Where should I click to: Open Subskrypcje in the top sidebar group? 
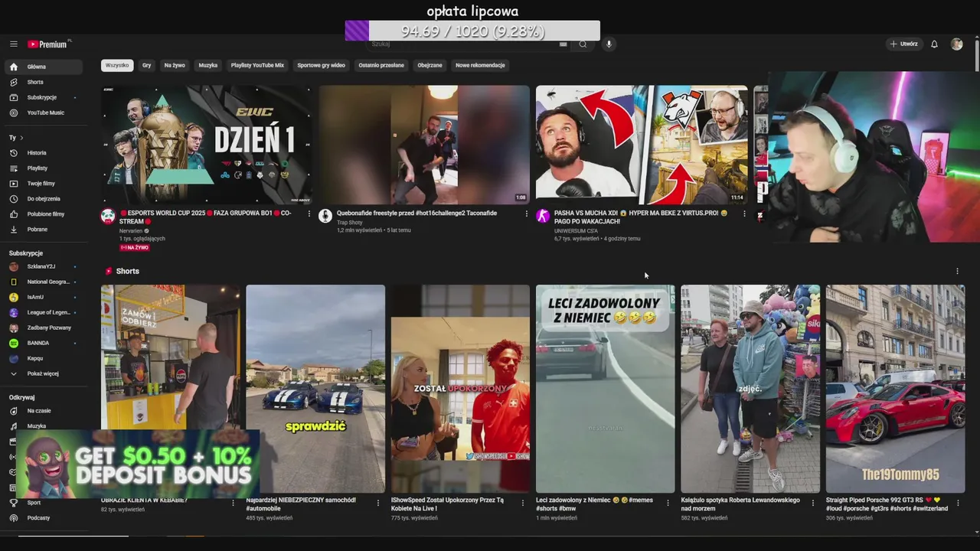pyautogui.click(x=43, y=97)
